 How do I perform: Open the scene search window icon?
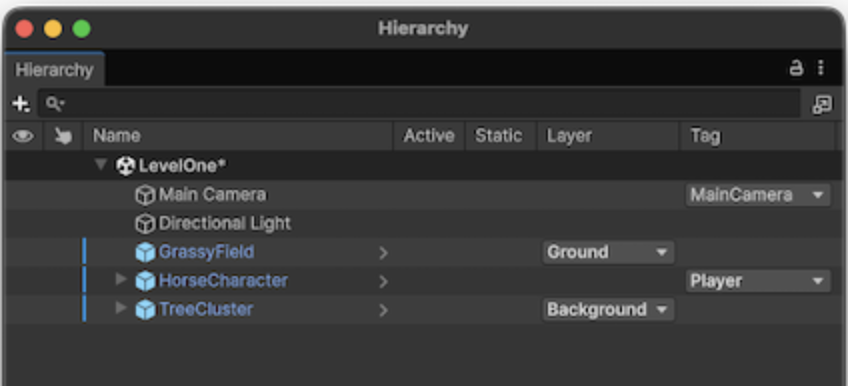point(822,104)
